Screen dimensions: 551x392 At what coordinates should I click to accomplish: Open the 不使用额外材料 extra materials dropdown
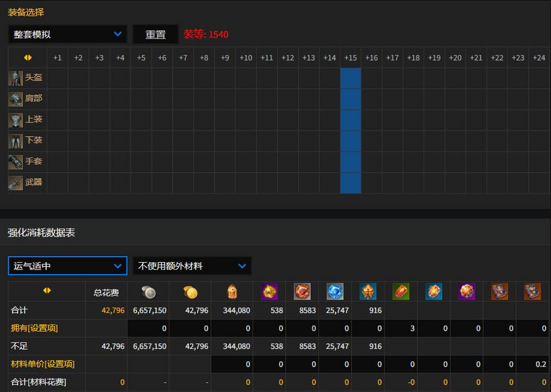coord(191,266)
